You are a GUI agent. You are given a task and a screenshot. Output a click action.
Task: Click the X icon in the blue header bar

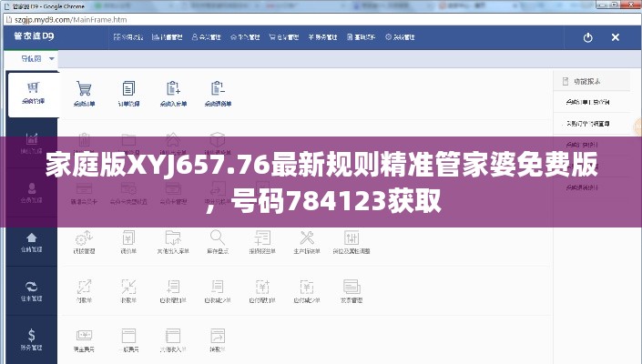click(615, 37)
